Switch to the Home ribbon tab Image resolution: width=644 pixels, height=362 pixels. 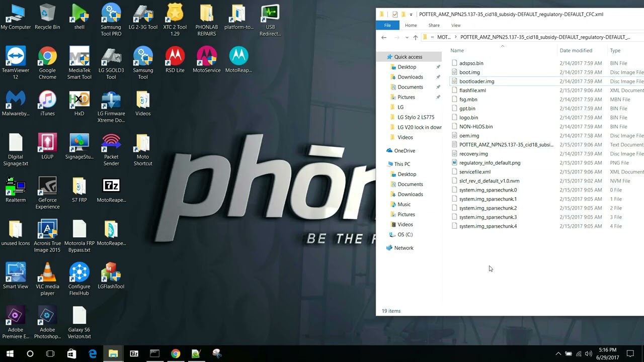[411, 25]
